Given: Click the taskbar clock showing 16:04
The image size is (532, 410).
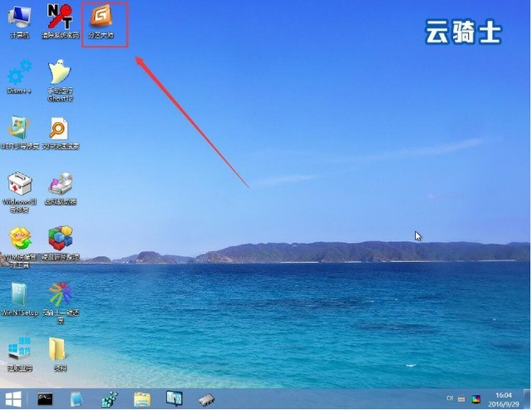Looking at the screenshot, I should pos(504,399).
